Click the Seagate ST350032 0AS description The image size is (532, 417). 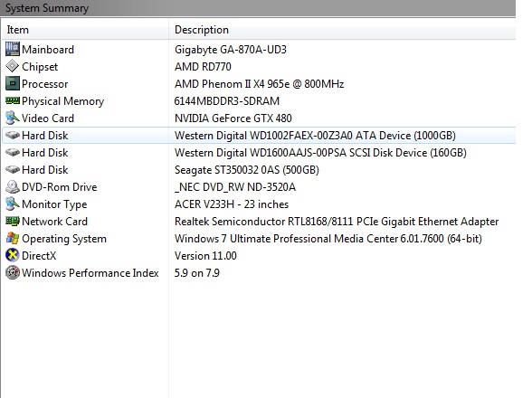247,170
